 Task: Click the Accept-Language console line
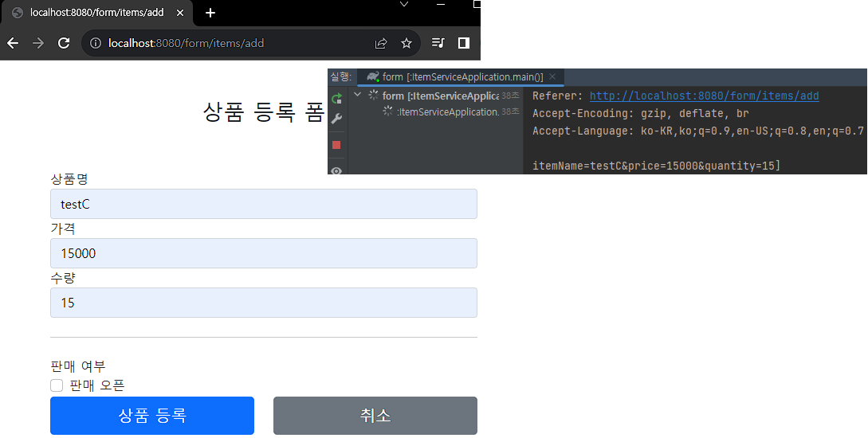click(x=698, y=131)
